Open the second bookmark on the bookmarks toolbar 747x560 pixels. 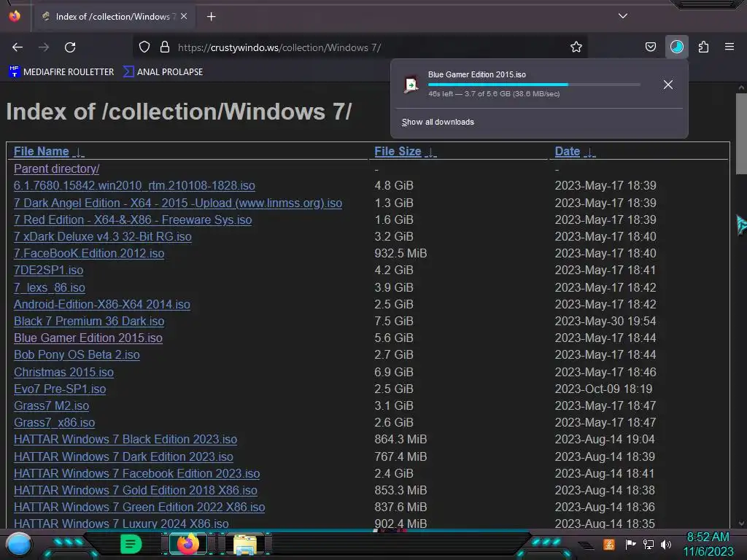[x=163, y=72]
